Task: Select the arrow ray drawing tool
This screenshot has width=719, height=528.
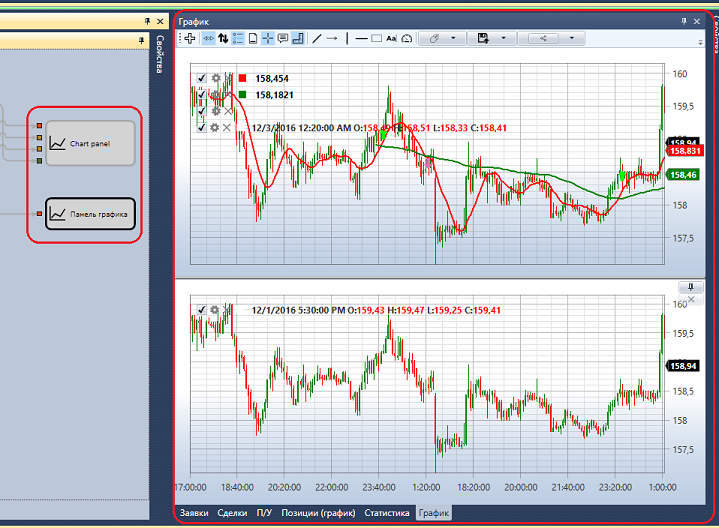Action: [x=332, y=39]
